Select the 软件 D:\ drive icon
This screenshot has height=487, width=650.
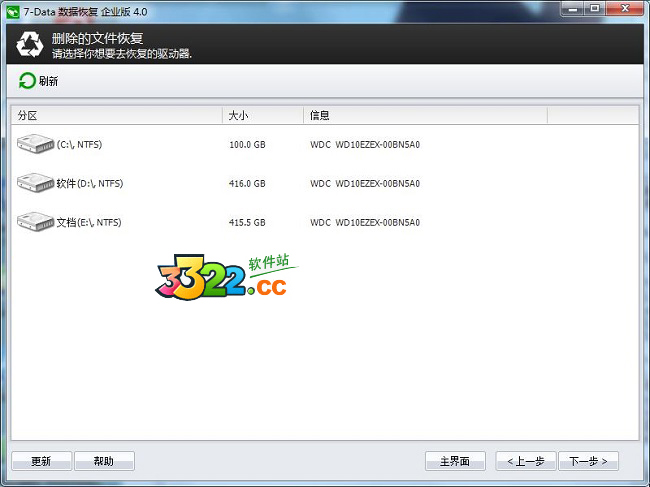coord(36,183)
